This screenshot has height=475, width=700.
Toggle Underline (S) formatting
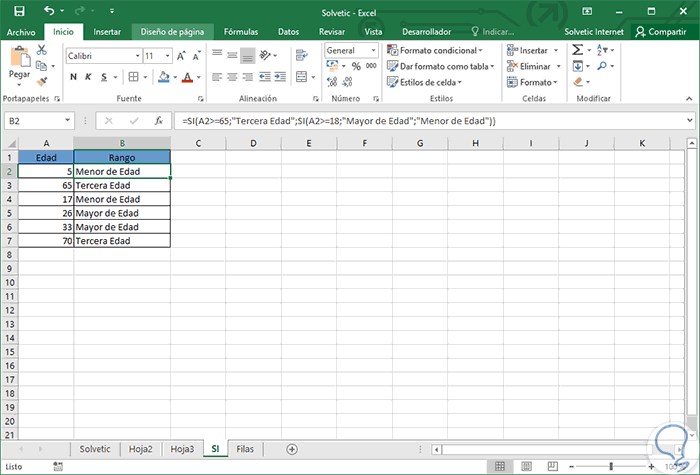click(104, 77)
